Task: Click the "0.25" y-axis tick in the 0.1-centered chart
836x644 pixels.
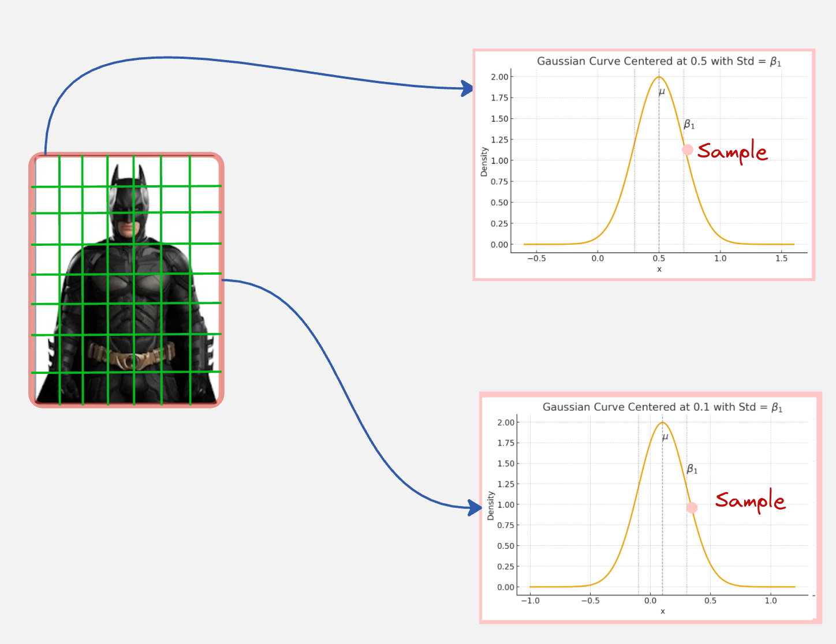Action: (x=506, y=566)
